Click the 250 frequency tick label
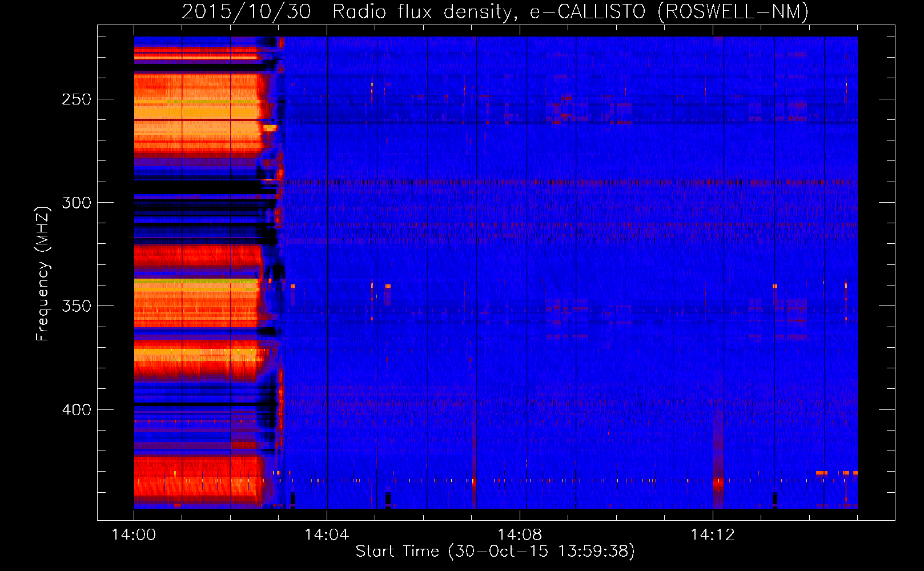The height and width of the screenshot is (571, 924). [77, 99]
